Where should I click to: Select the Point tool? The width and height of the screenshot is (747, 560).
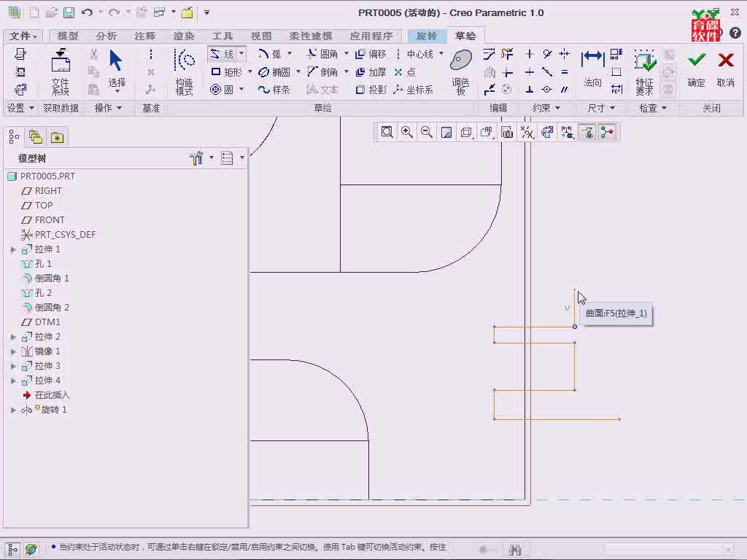click(x=405, y=72)
